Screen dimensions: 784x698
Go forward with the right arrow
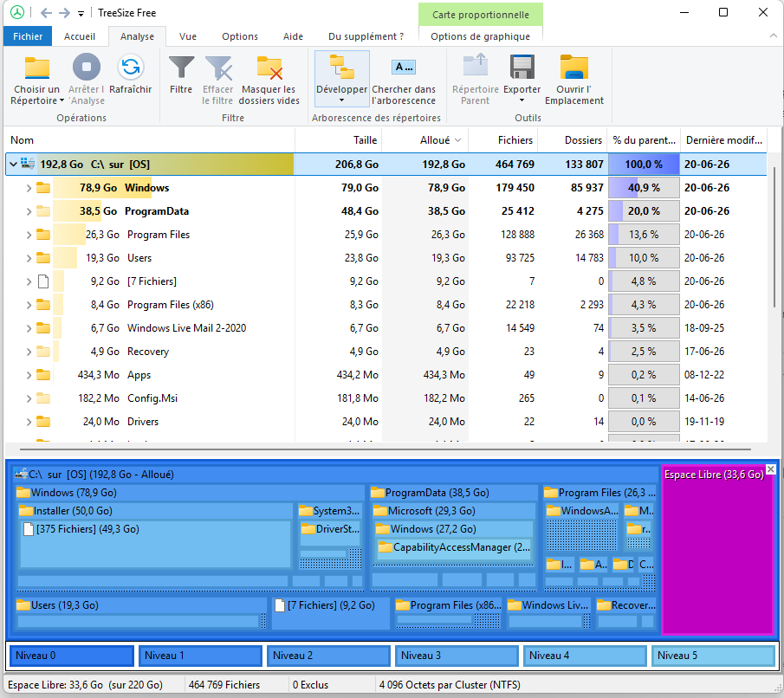click(x=64, y=13)
